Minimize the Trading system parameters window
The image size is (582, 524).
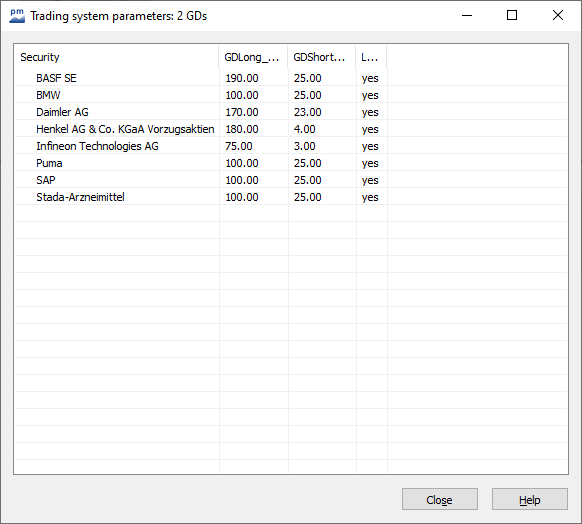pos(467,15)
